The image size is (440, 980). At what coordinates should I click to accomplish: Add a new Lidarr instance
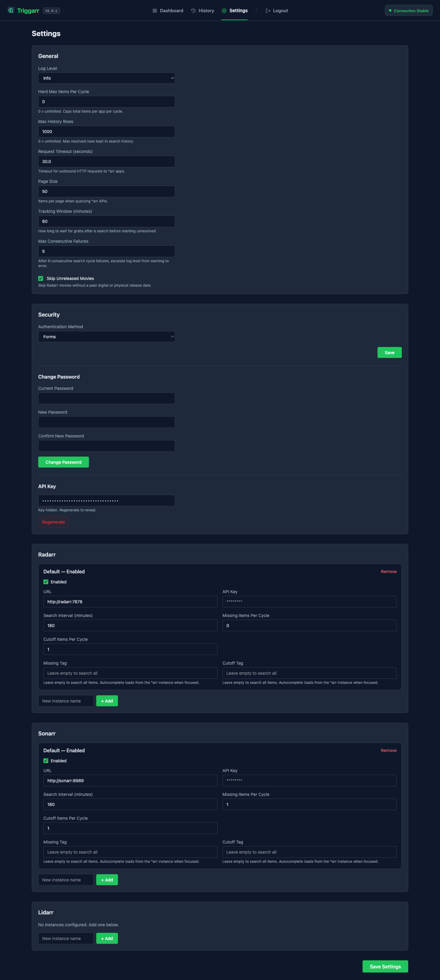click(x=107, y=938)
